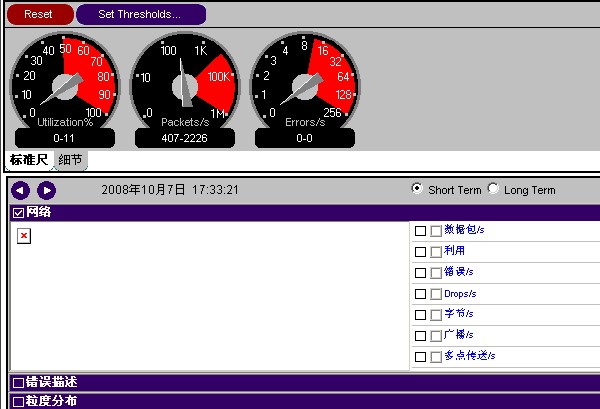Click the Utilization% gauge dial
The height and width of the screenshot is (409, 600).
pos(64,85)
